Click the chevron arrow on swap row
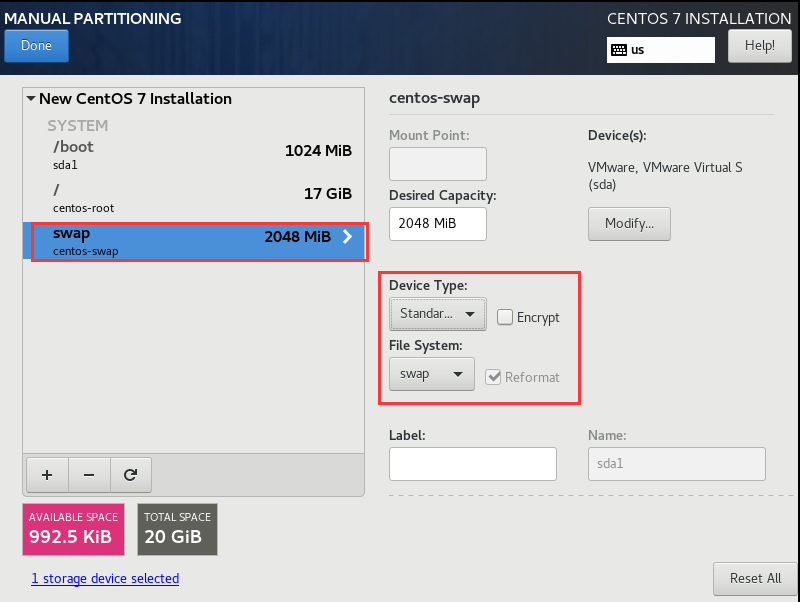 point(347,236)
